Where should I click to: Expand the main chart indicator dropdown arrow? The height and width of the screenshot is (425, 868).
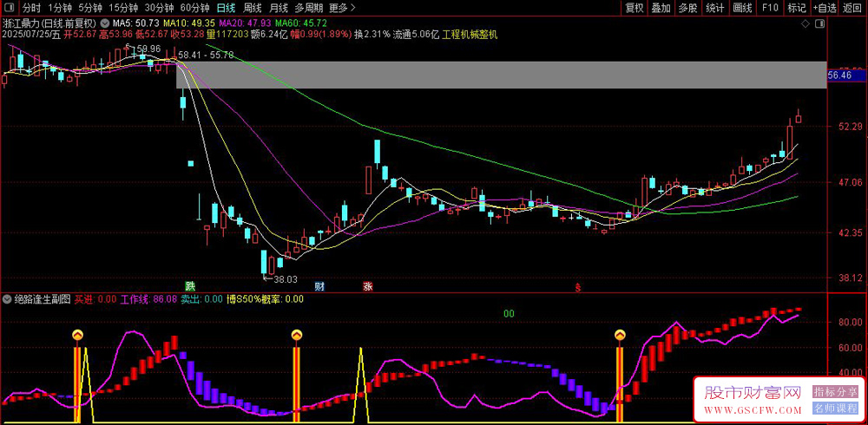[105, 23]
